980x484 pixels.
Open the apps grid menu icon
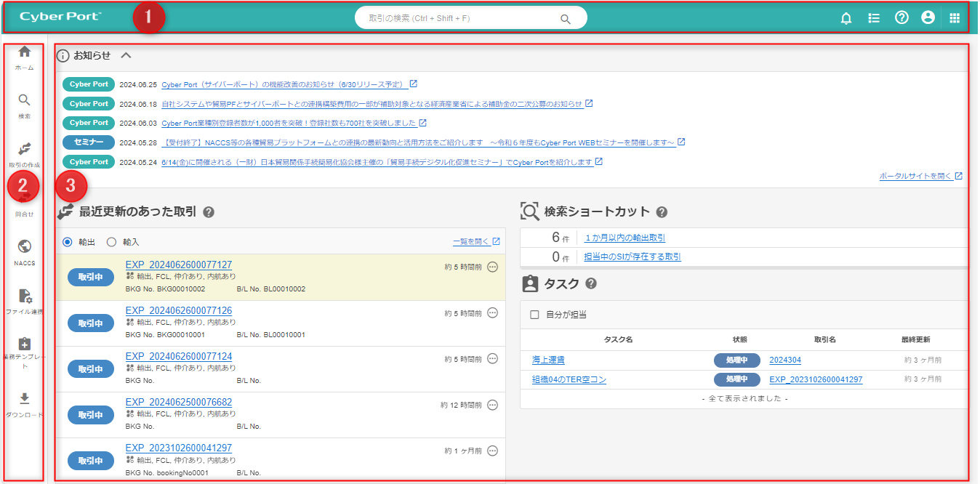(x=955, y=18)
